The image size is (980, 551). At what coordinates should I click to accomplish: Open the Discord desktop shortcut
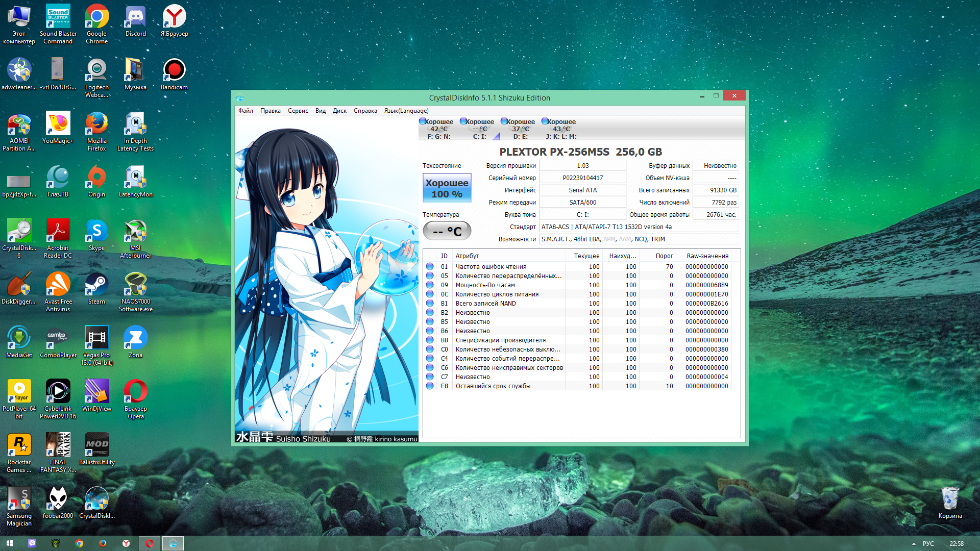pyautogui.click(x=135, y=21)
